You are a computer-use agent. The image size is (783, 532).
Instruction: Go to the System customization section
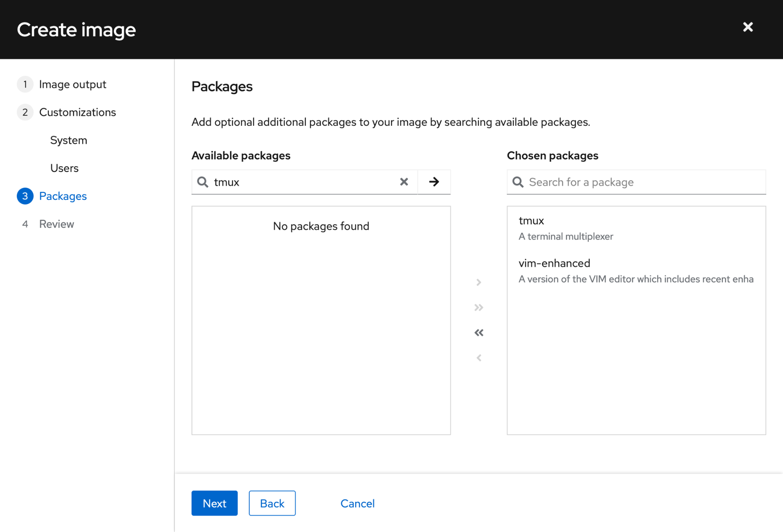[x=69, y=140]
